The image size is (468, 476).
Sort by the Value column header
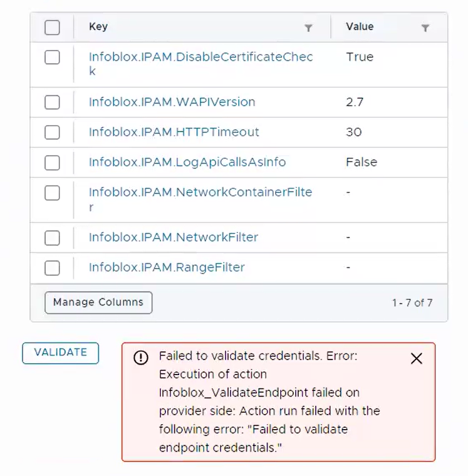click(x=360, y=27)
